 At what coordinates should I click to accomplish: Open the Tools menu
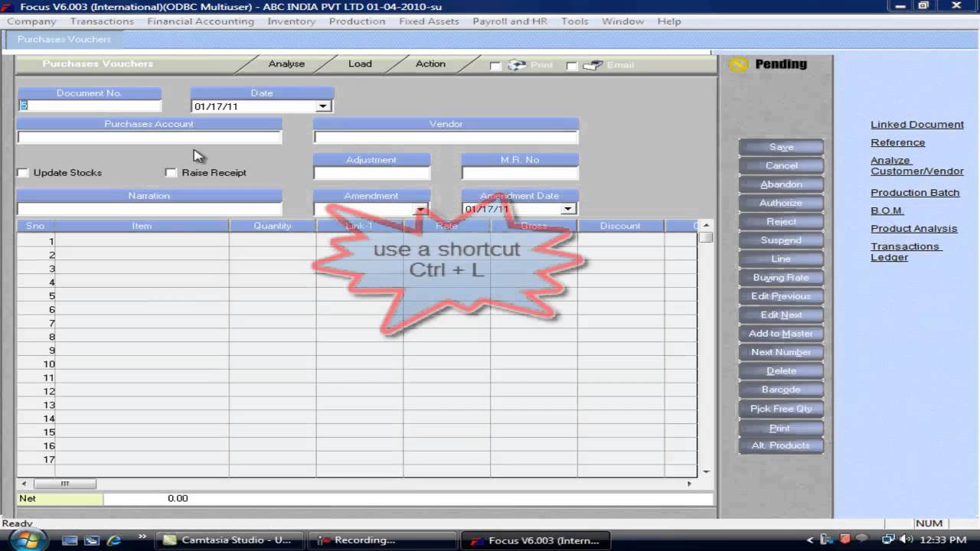pos(574,21)
